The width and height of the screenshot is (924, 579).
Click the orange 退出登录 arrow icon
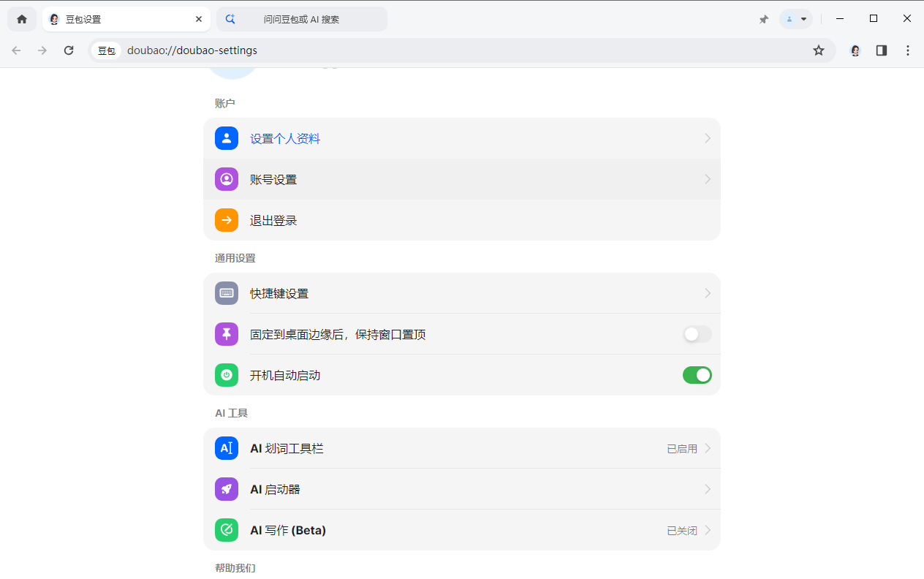[x=227, y=219]
